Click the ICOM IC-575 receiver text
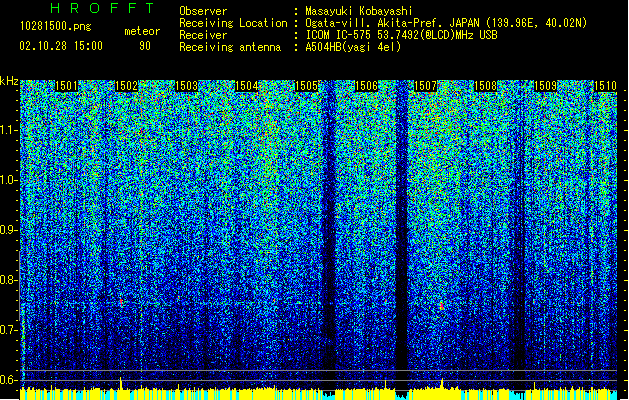 click(401, 35)
